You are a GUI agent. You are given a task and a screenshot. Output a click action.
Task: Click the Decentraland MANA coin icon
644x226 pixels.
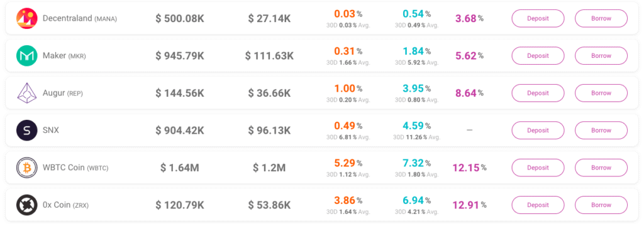point(26,18)
